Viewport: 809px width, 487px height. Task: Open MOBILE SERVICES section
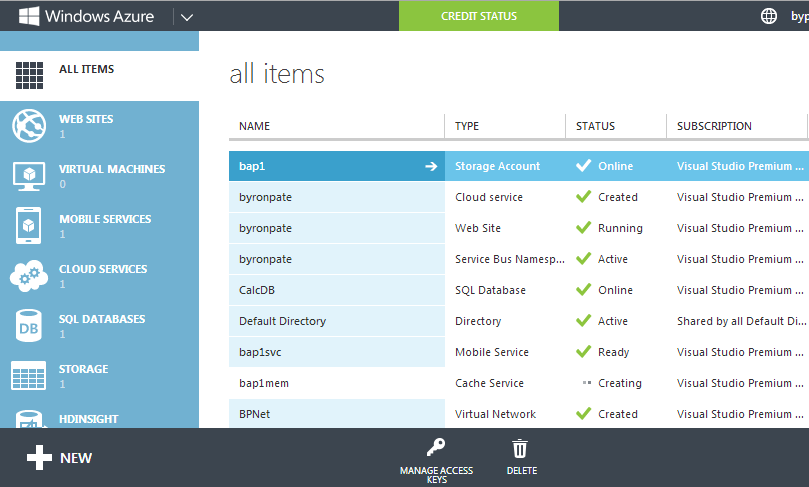click(105, 219)
